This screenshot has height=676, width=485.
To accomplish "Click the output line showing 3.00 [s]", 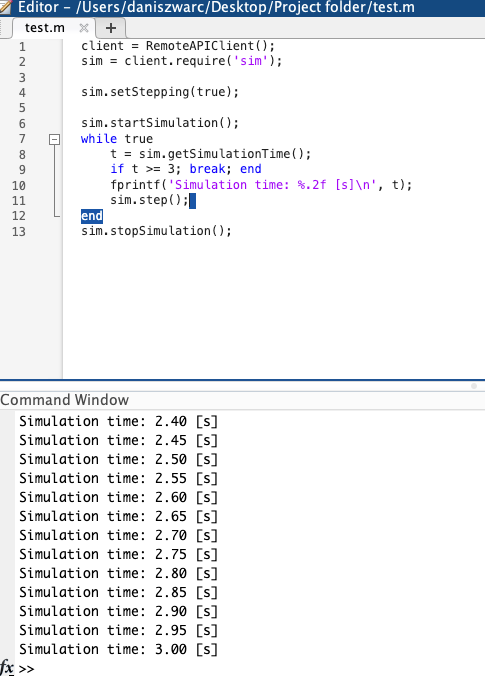I will pyautogui.click(x=118, y=649).
